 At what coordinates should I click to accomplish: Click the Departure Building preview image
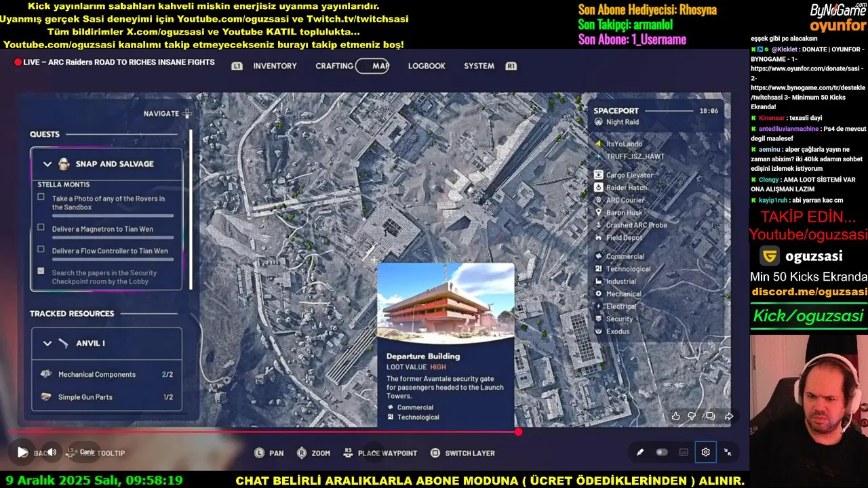(446, 303)
